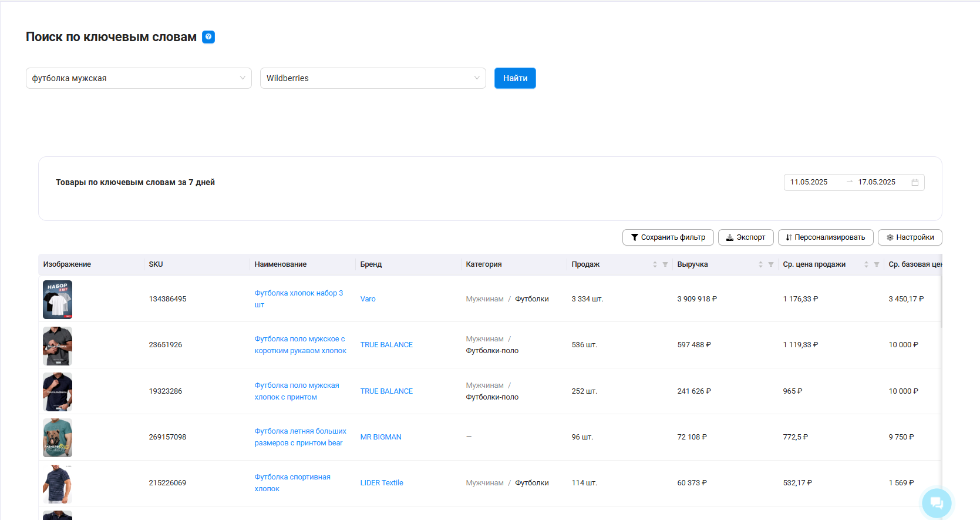Screen dimensions: 980x520
Task: Open the Wildberries marketplace dropdown
Action: [373, 78]
